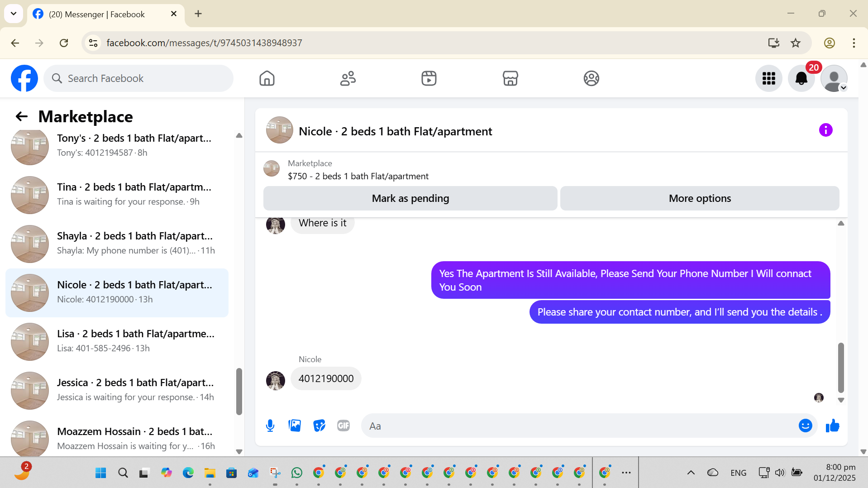Viewport: 868px width, 488px height.
Task: Open the account menu on profile picture
Action: pos(834,78)
